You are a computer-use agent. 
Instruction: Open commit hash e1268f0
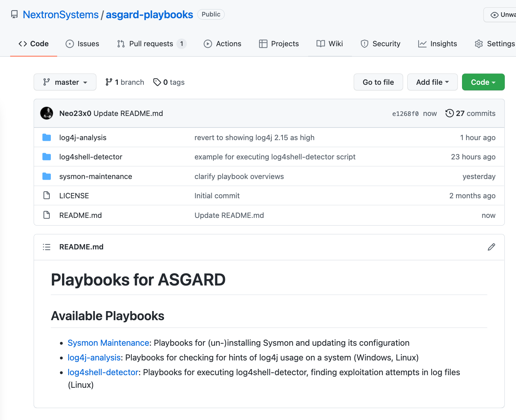405,113
